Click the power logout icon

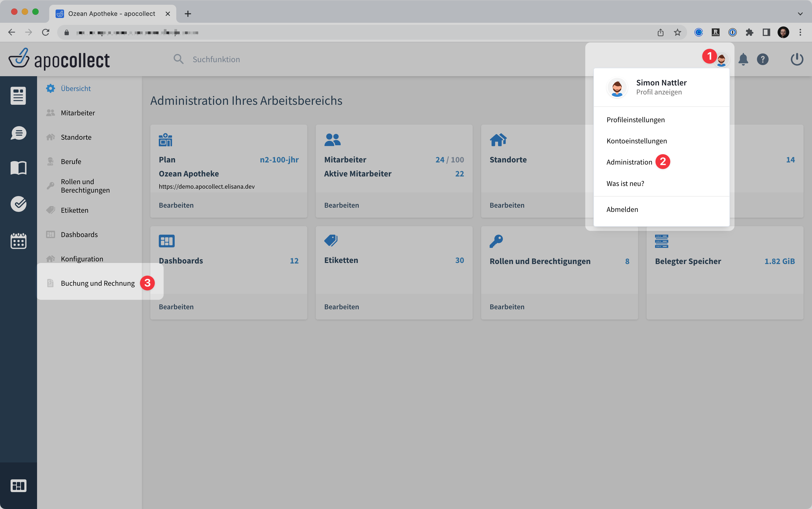[x=797, y=59]
